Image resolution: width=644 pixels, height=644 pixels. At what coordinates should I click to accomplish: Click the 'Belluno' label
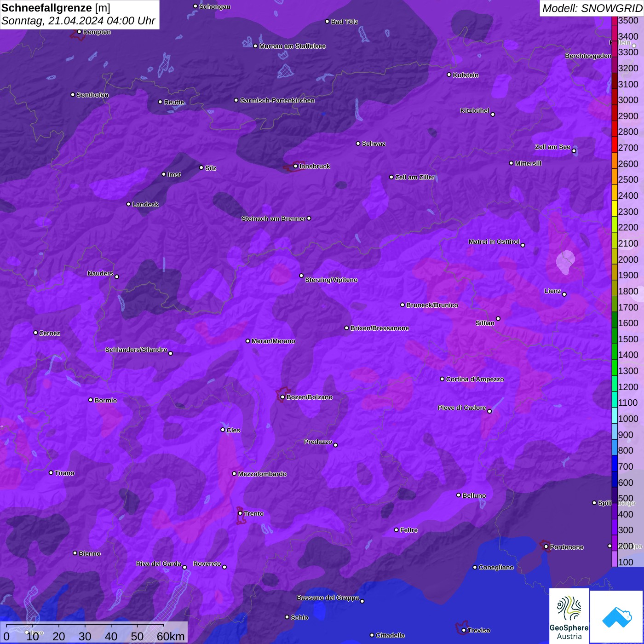click(x=474, y=495)
